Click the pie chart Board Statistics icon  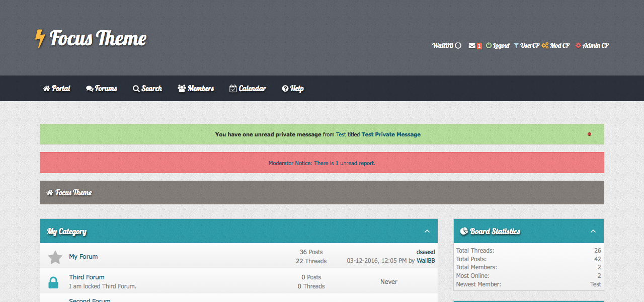(464, 232)
